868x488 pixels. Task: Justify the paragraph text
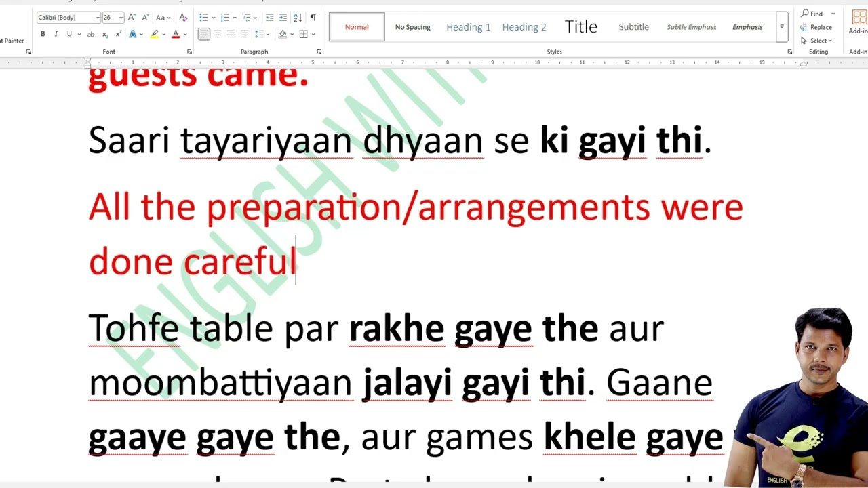244,34
